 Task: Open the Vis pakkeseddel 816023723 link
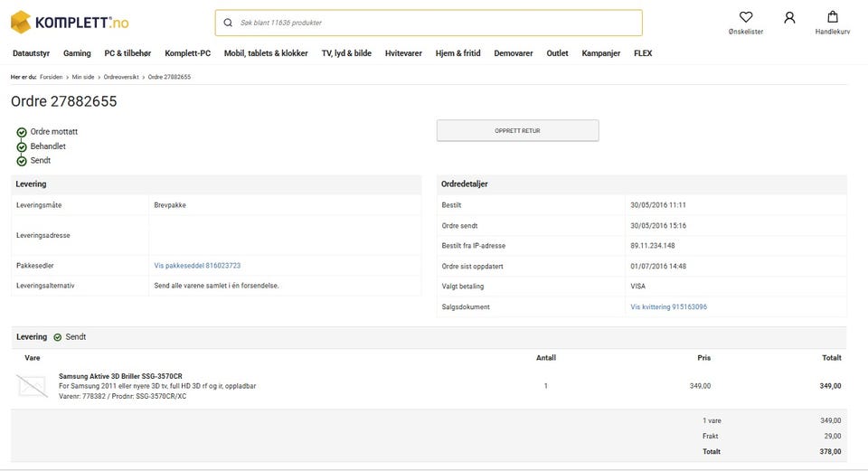click(197, 266)
